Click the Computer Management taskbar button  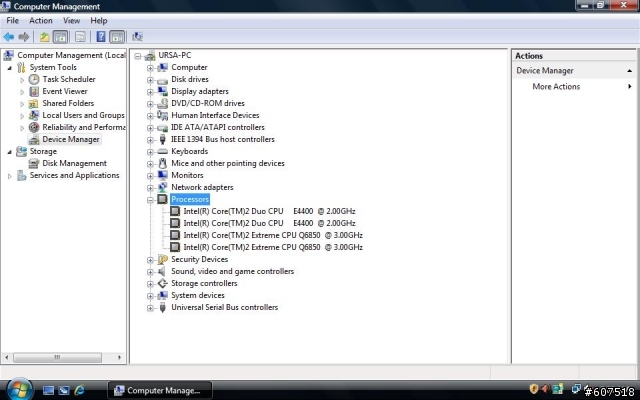pyautogui.click(x=160, y=391)
